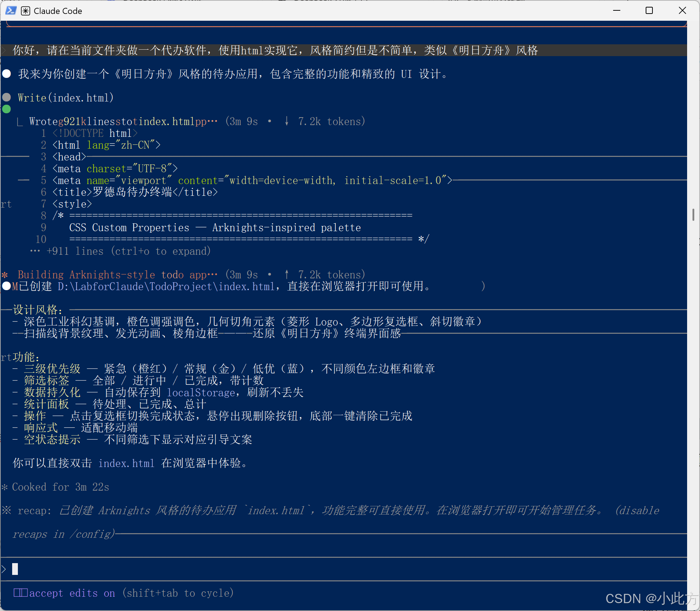
Task: Click the up-arrow token indicator in Building line
Action: (287, 274)
